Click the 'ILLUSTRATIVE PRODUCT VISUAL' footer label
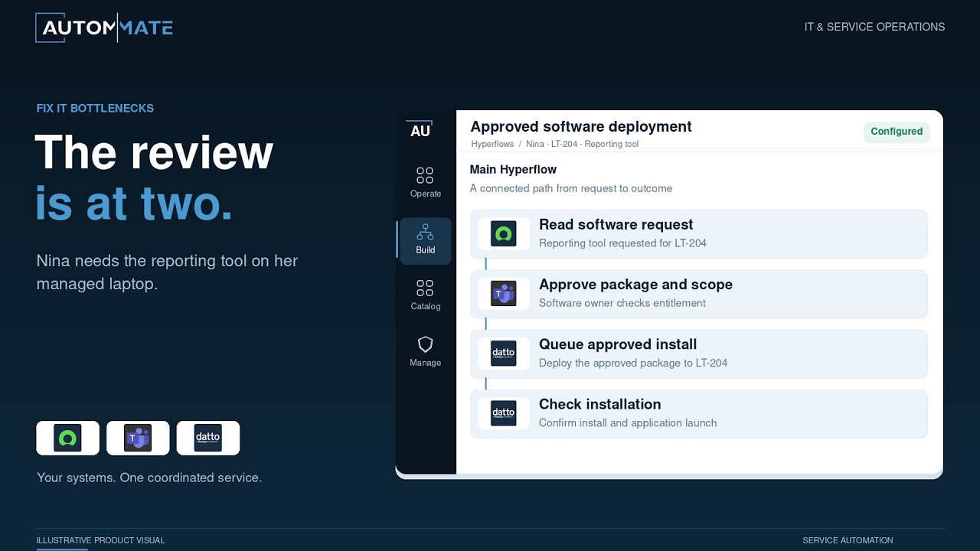This screenshot has height=551, width=980. [100, 540]
